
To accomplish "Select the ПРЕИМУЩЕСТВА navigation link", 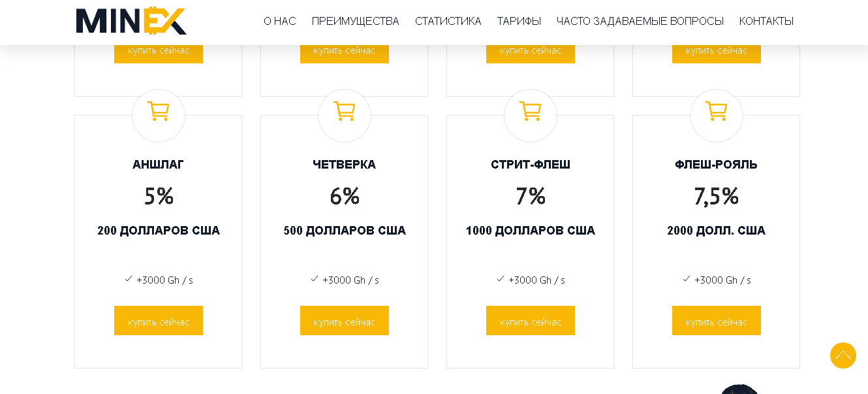I will (356, 21).
